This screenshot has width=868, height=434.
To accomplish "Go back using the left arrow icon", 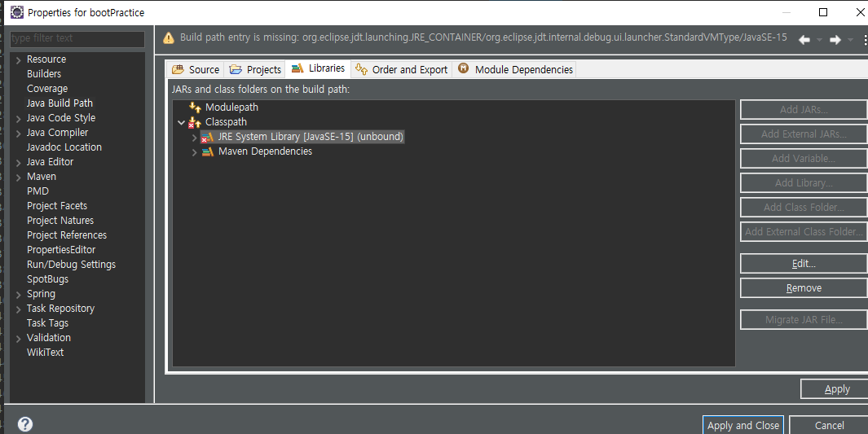I will click(804, 40).
